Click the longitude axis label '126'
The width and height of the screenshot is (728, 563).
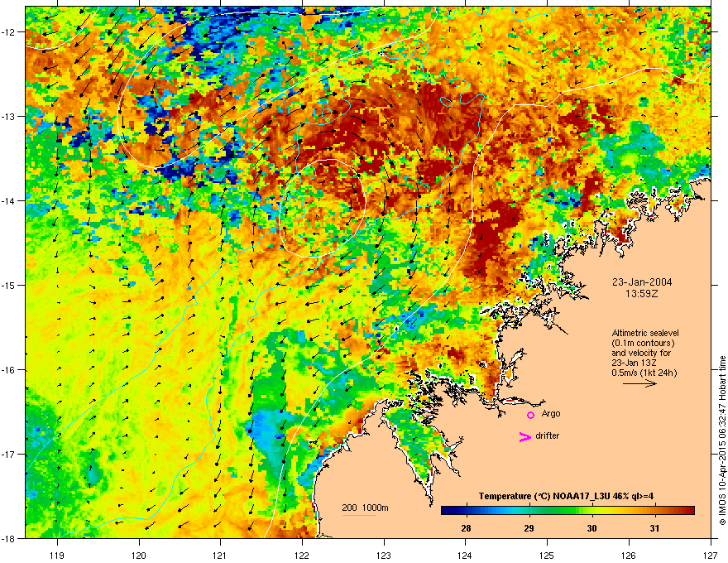pos(629,555)
